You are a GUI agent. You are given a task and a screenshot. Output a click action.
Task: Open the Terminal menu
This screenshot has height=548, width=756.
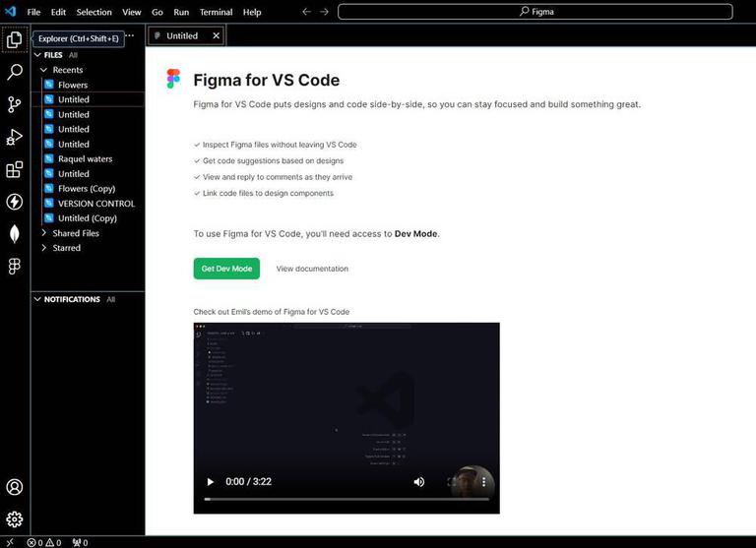(216, 12)
